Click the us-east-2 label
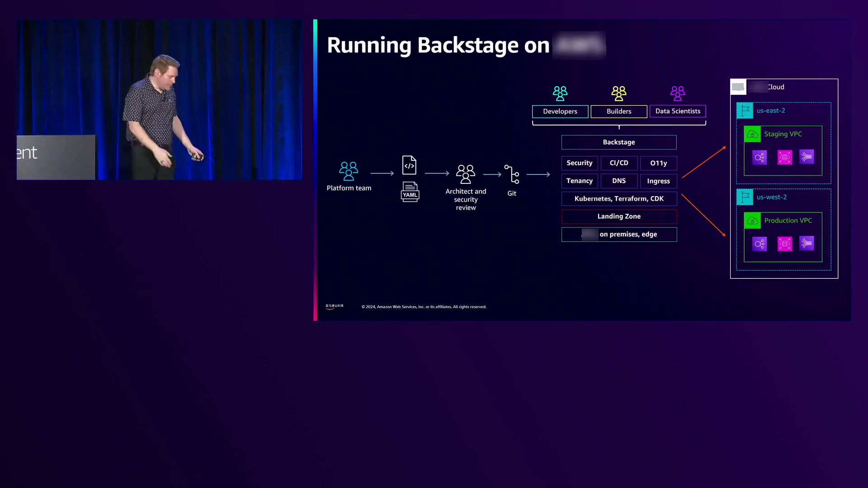 [x=771, y=111]
